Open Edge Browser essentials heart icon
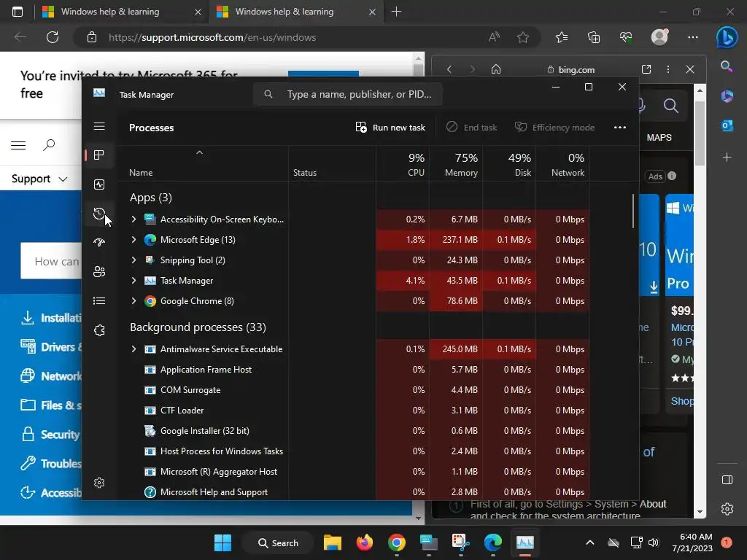747x560 pixels. pos(626,37)
